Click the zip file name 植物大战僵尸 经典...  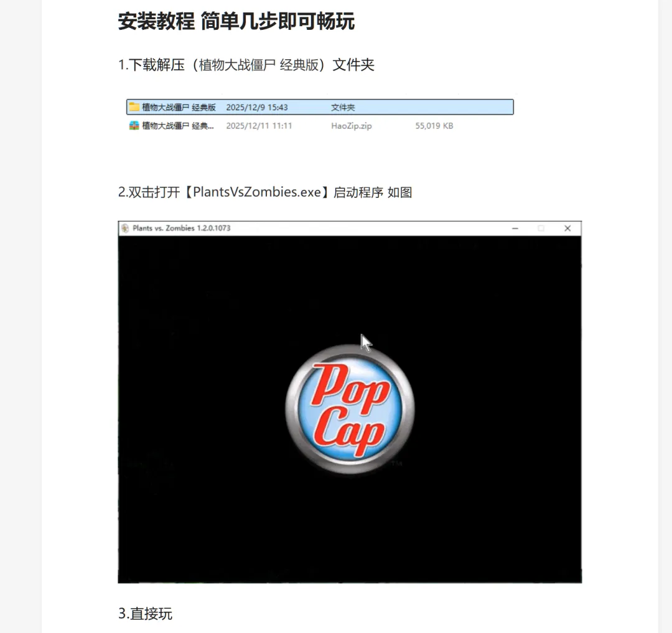tap(178, 126)
